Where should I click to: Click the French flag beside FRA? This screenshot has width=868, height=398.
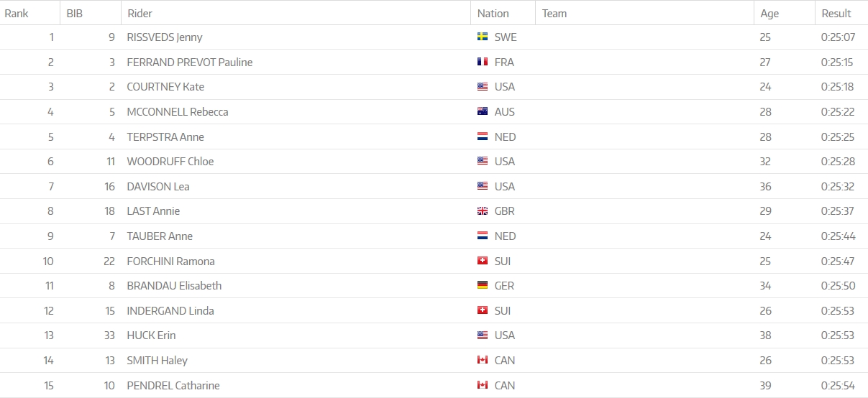(483, 62)
